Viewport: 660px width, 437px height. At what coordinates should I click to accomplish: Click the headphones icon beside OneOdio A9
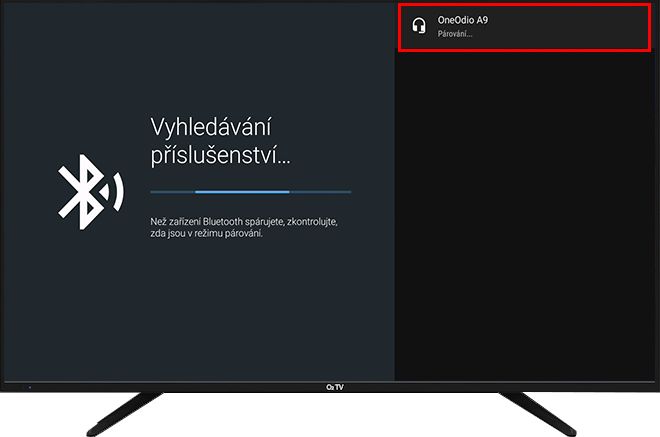(420, 26)
